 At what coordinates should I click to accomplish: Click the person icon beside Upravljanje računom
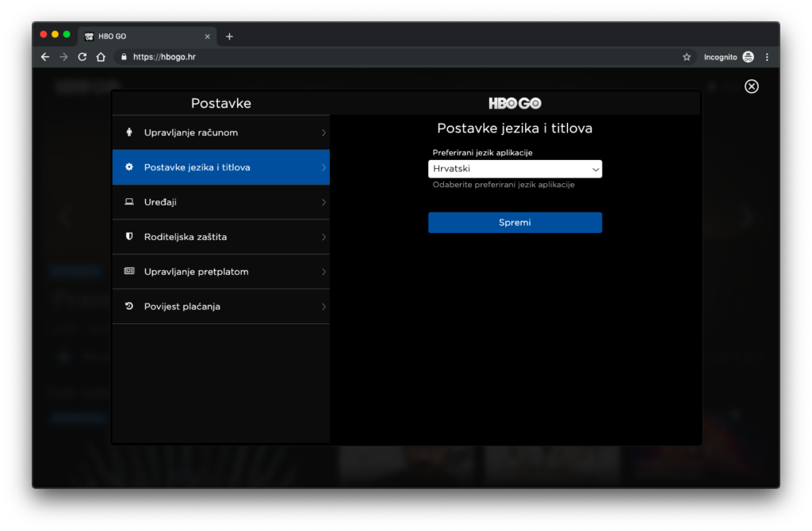click(x=129, y=132)
